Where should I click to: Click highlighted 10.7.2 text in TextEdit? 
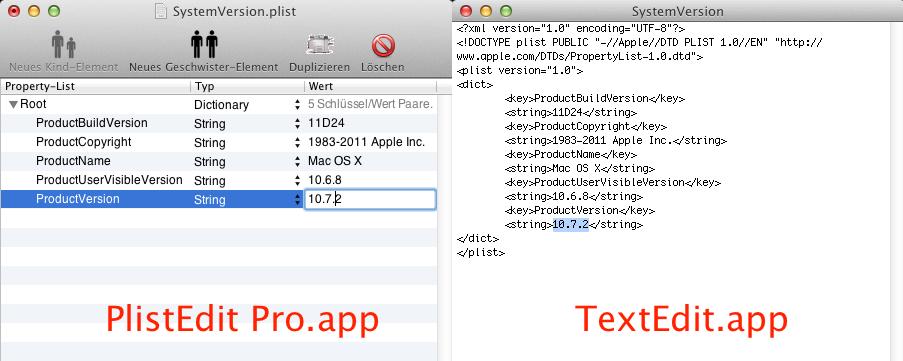571,225
